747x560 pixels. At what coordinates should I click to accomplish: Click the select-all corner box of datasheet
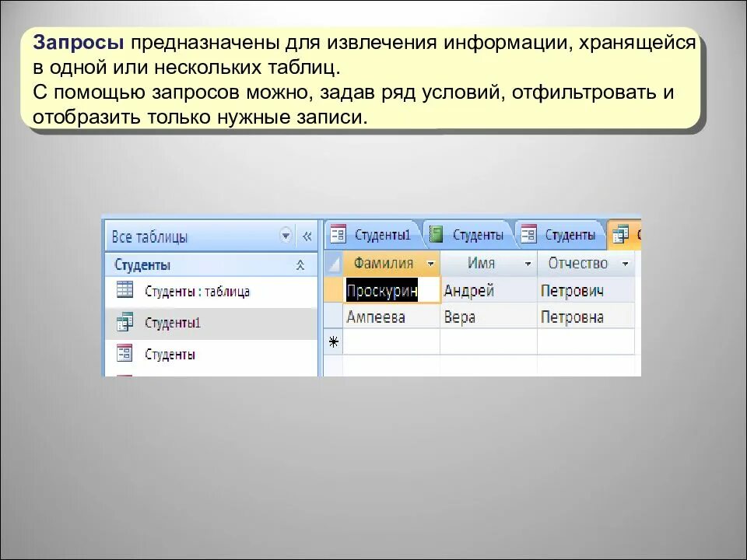click(334, 264)
